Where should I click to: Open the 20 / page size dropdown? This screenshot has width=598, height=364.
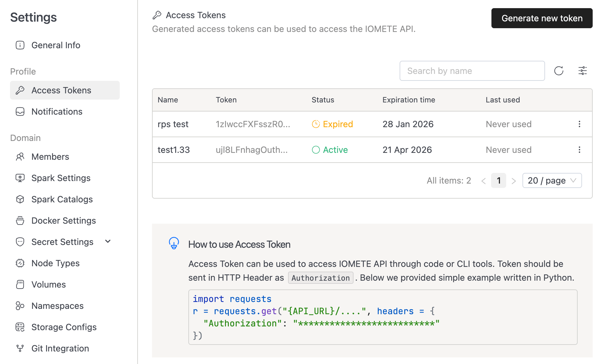pyautogui.click(x=552, y=180)
